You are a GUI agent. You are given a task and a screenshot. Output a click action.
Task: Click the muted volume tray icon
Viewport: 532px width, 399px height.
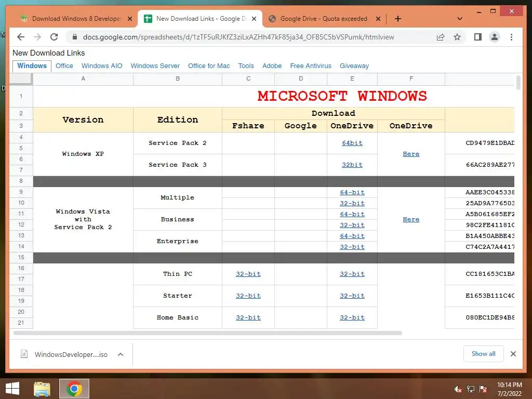click(x=458, y=389)
